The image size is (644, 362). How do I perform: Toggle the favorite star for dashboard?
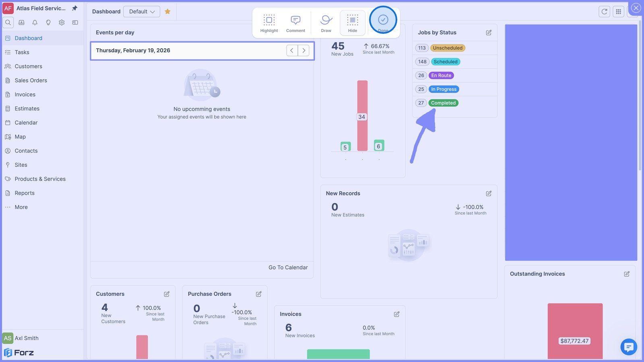point(167,12)
